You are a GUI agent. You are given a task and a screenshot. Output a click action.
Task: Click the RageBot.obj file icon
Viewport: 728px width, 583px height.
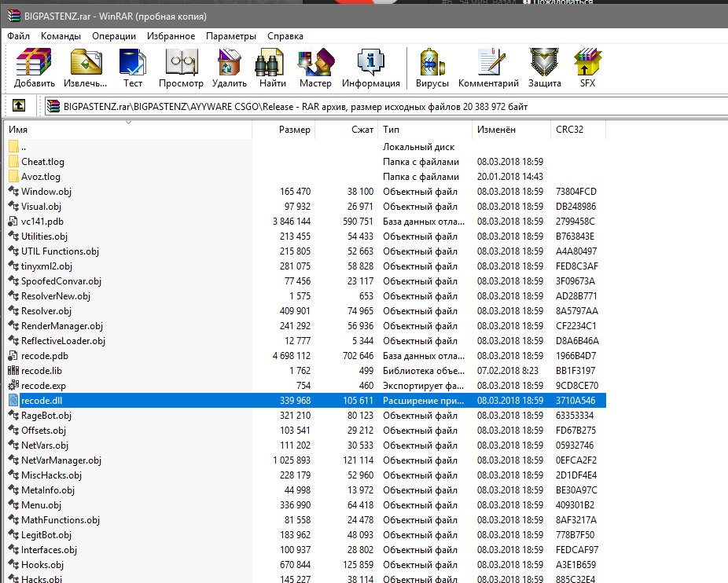click(13, 416)
